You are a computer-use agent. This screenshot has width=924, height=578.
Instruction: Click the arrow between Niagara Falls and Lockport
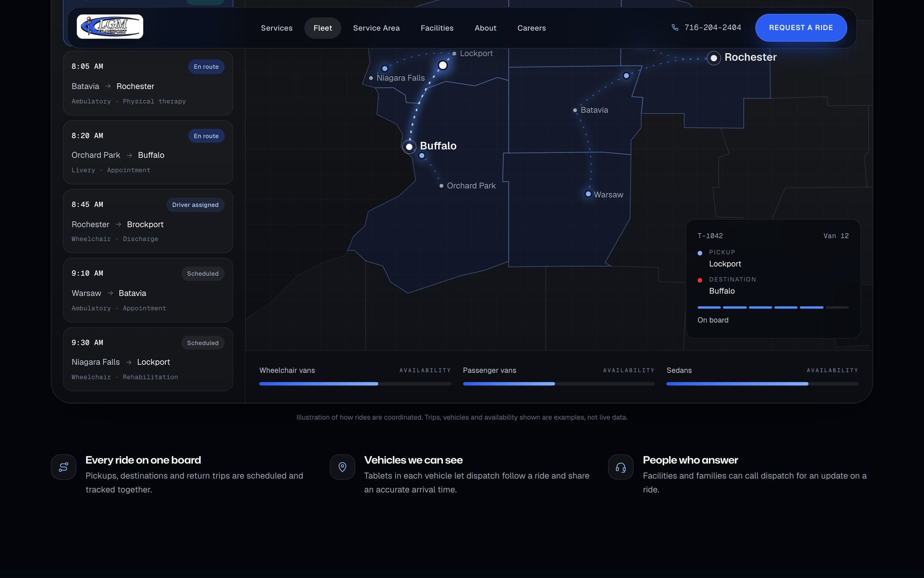click(129, 362)
